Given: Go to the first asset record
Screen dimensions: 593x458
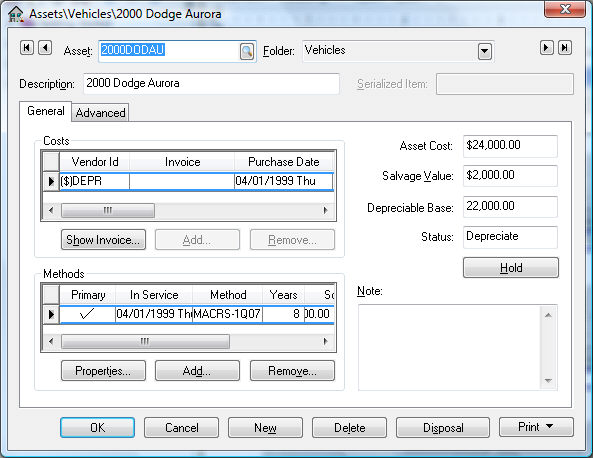Looking at the screenshot, I should (26, 48).
